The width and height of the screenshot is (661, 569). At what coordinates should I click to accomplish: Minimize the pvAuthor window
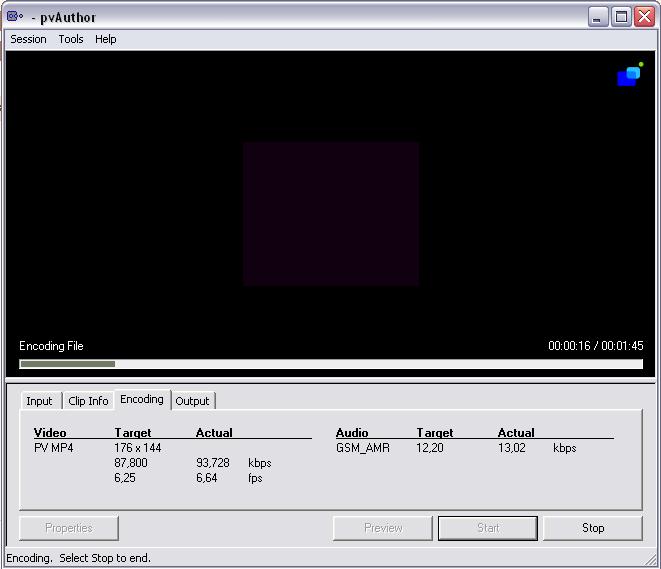[597, 17]
